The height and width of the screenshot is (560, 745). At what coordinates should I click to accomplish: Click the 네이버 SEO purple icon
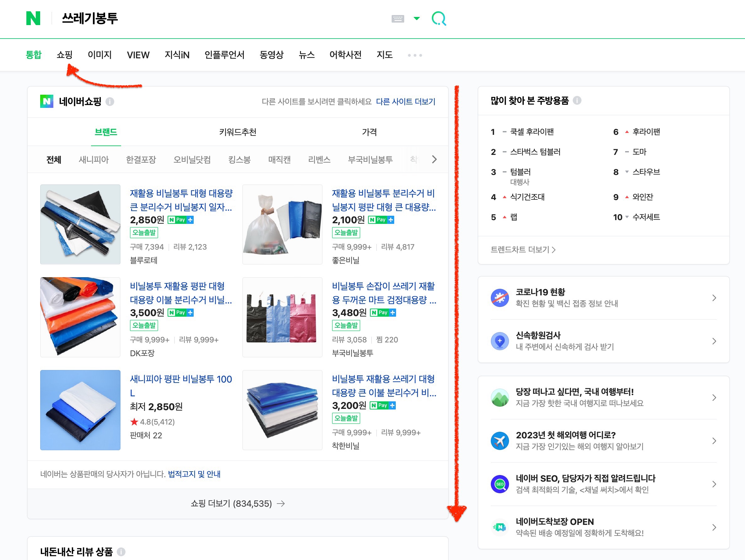coord(500,484)
